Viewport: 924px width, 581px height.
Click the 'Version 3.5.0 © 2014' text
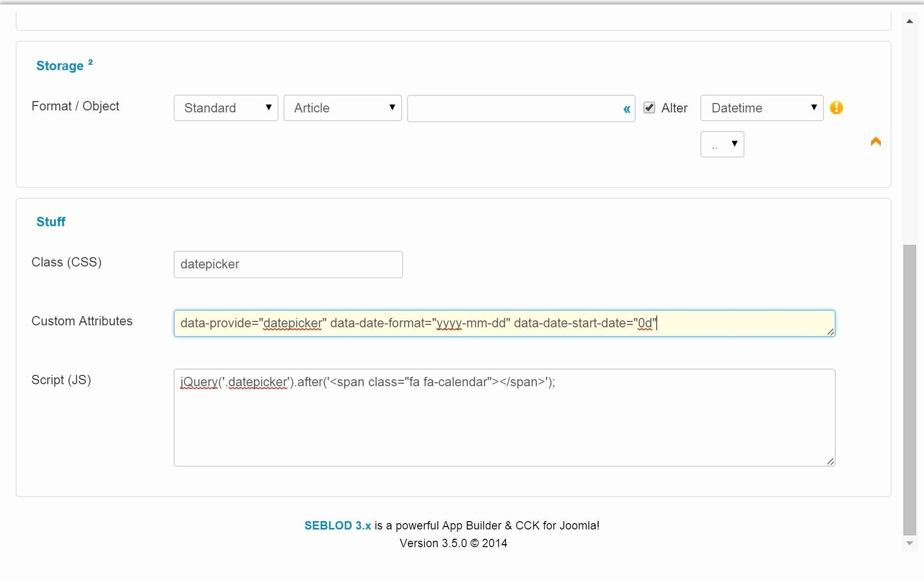(x=453, y=543)
